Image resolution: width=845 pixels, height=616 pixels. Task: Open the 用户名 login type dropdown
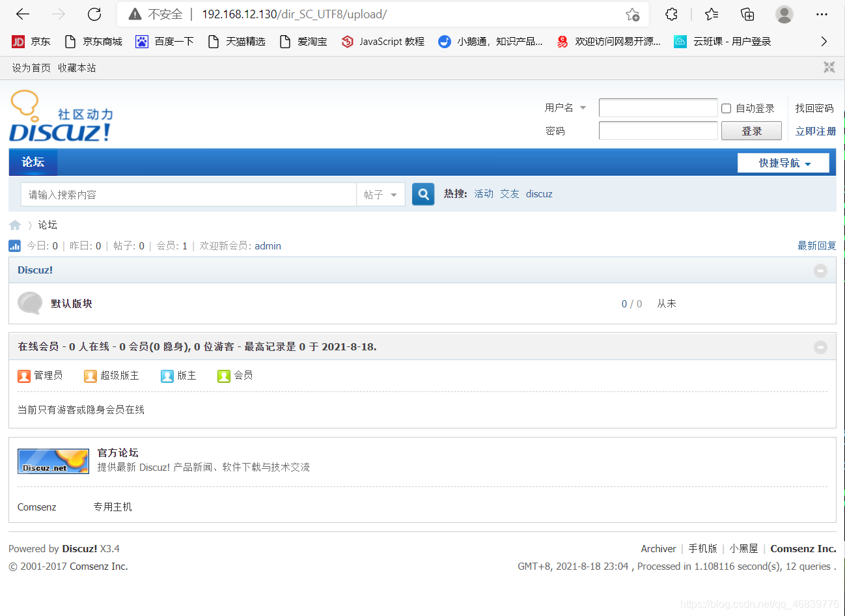click(565, 108)
